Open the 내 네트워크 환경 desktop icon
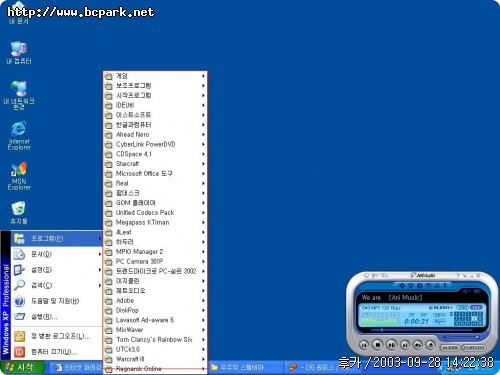This screenshot has height=375, width=500. click(19, 95)
